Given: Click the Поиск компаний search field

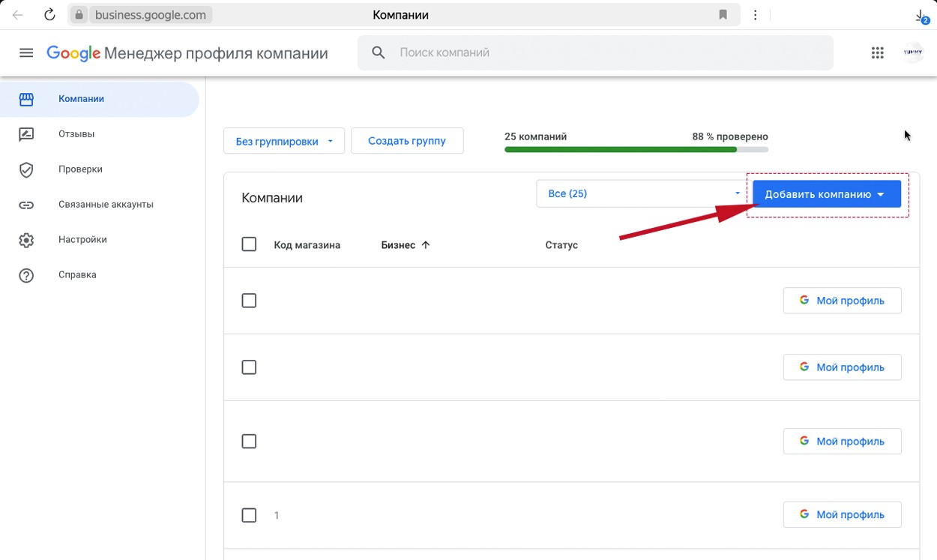Looking at the screenshot, I should (595, 53).
